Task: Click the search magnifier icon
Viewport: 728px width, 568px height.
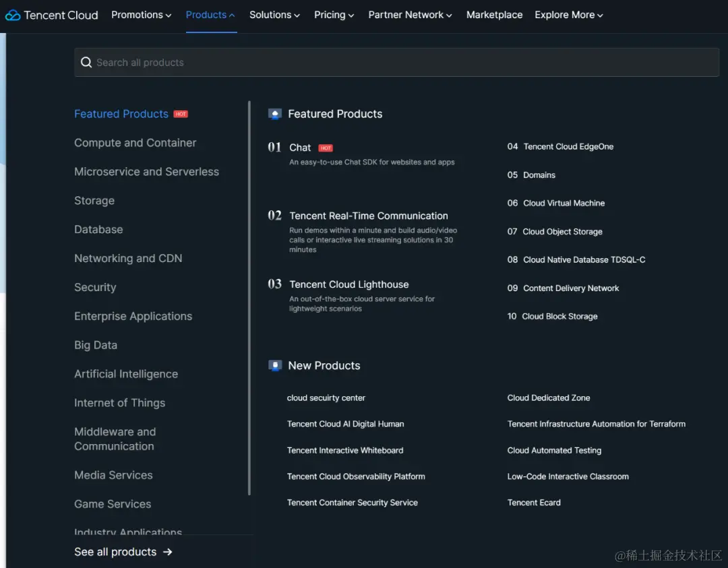Action: (86, 62)
